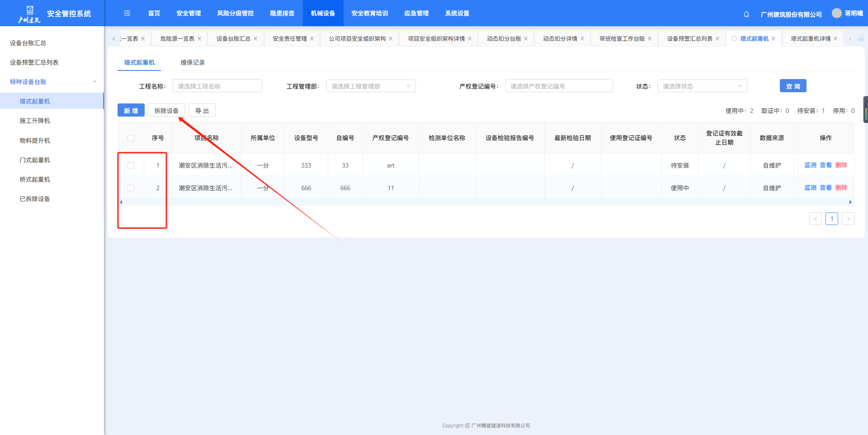The width and height of the screenshot is (868, 435).
Task: Open the 隐患排查 top menu
Action: click(x=282, y=14)
